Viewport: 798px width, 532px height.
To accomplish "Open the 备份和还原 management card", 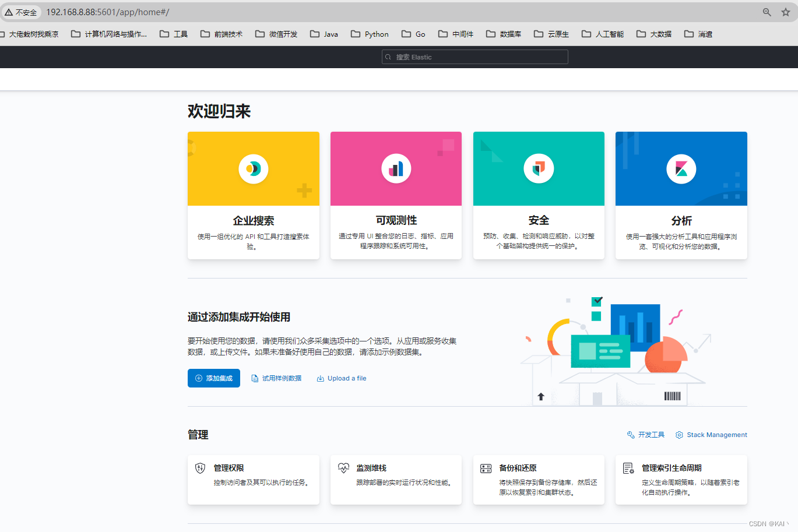I will point(539,480).
